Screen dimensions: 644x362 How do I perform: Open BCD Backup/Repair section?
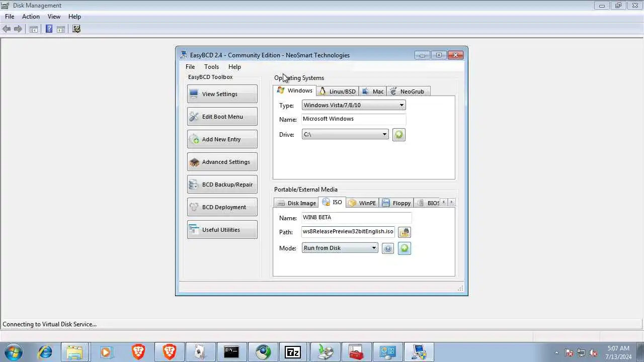pyautogui.click(x=222, y=185)
